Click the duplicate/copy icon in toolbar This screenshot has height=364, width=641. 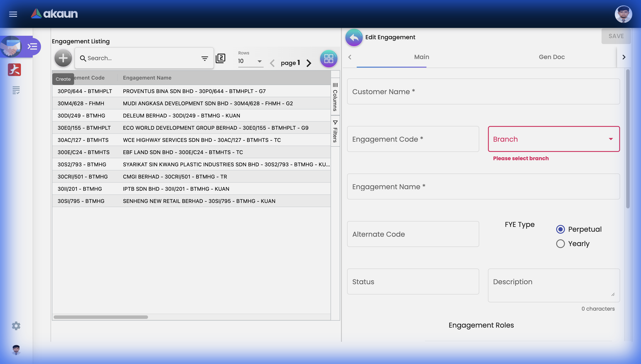tap(220, 58)
